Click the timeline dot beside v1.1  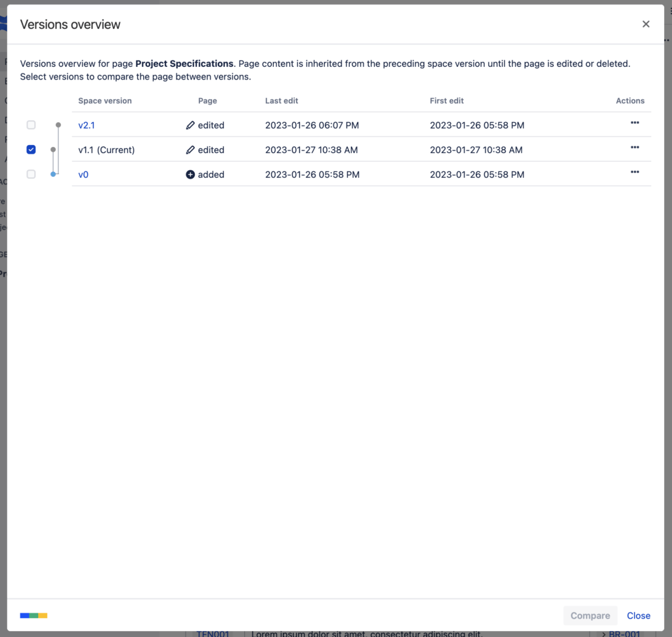pyautogui.click(x=53, y=150)
